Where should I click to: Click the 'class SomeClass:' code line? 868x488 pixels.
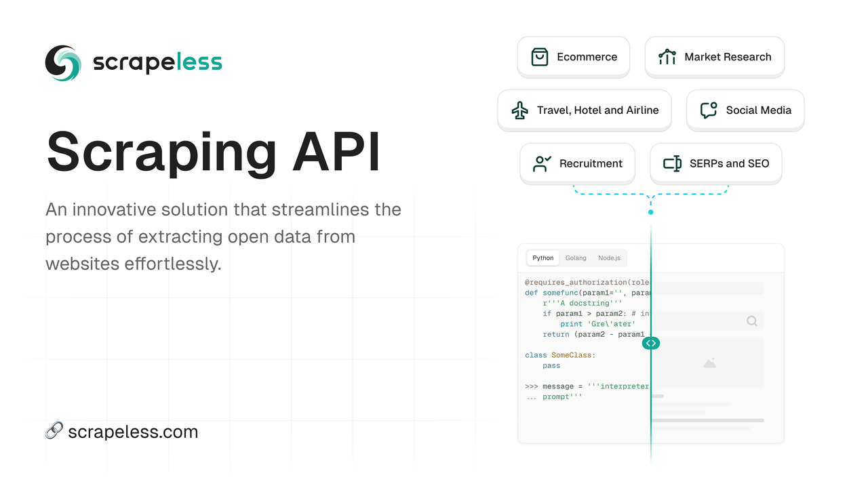[x=559, y=355]
